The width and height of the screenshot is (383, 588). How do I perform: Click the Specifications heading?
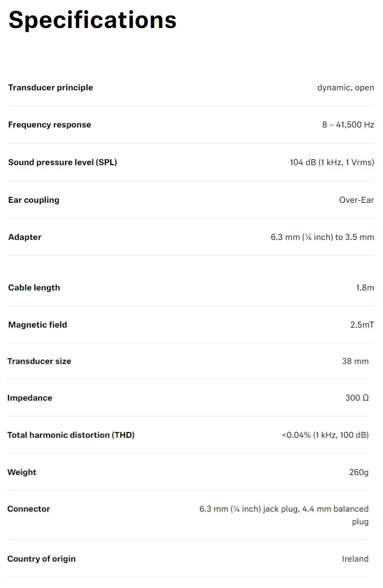coord(93,20)
